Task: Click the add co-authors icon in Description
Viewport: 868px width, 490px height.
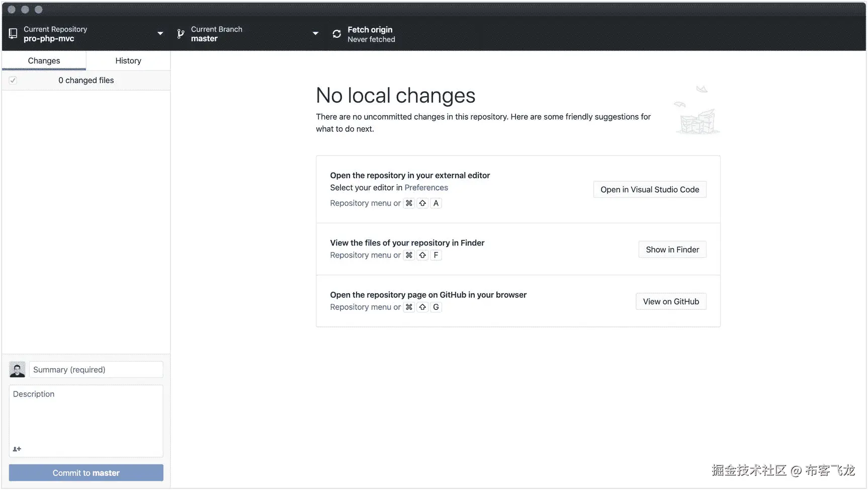Action: 17,449
